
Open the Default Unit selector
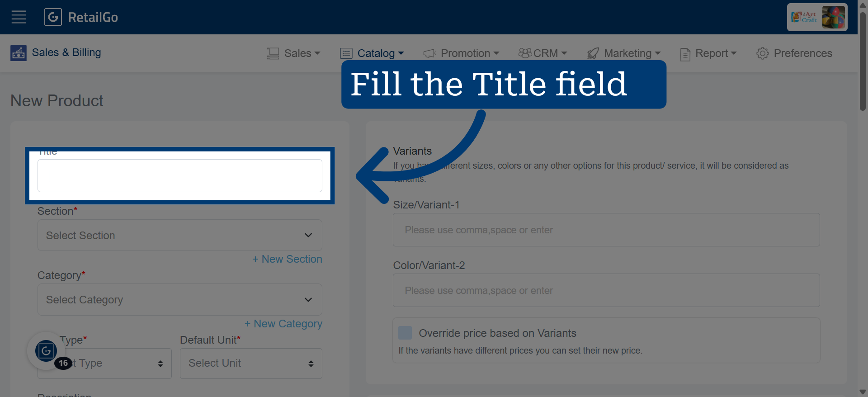pyautogui.click(x=251, y=363)
